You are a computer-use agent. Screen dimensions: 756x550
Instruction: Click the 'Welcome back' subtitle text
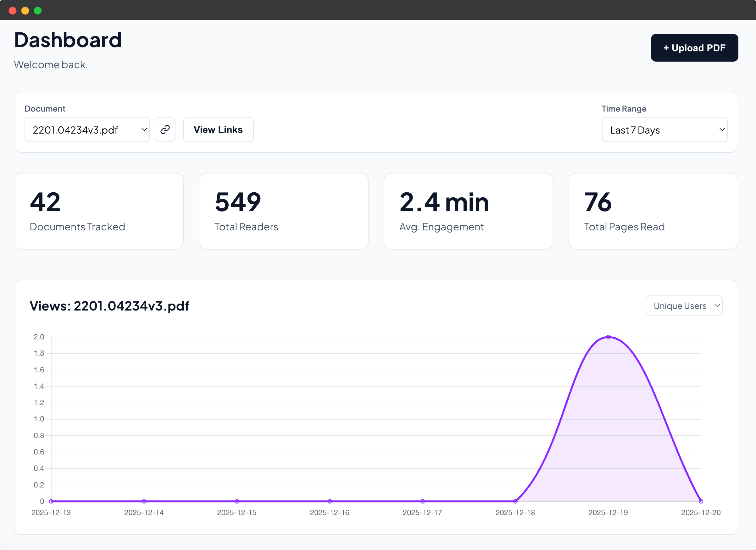(50, 65)
